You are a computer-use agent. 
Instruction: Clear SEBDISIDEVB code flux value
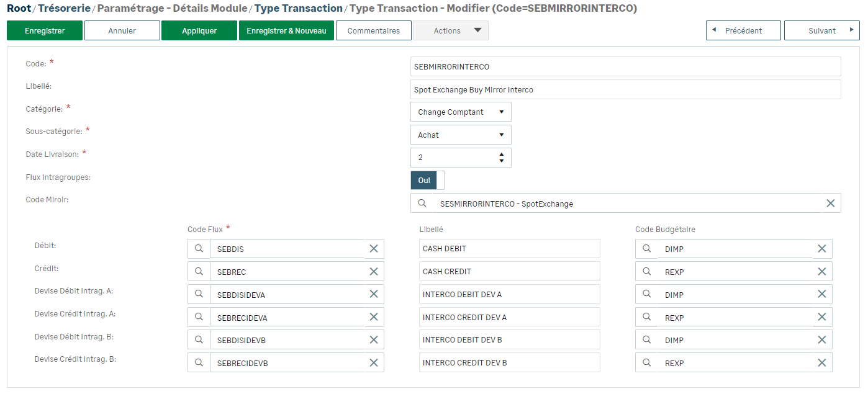click(x=374, y=340)
